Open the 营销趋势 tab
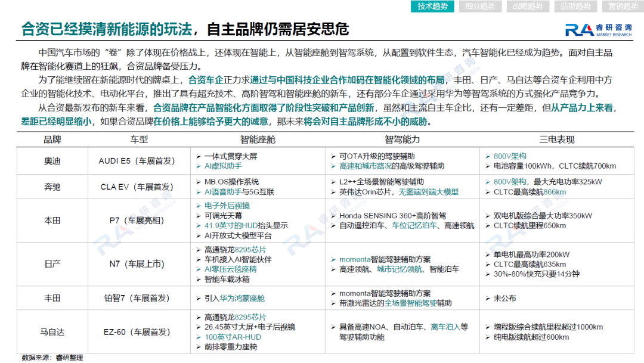This screenshot has width=644, height=363. pos(623,6)
